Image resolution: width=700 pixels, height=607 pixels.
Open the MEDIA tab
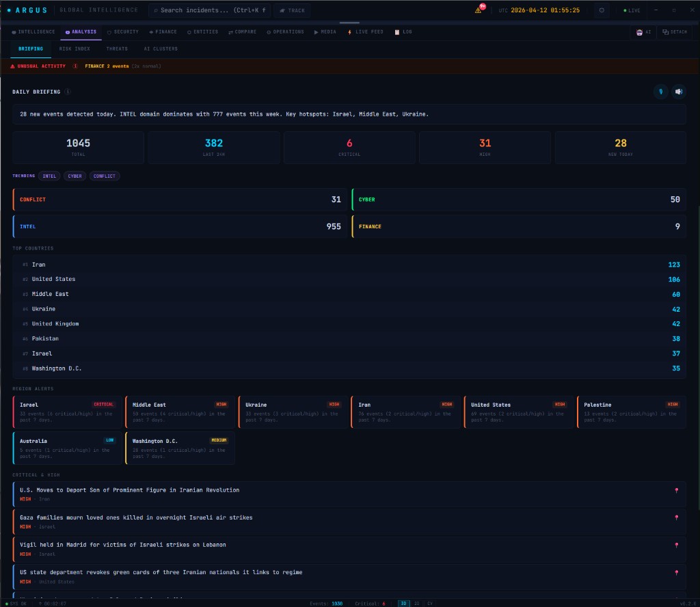[325, 32]
